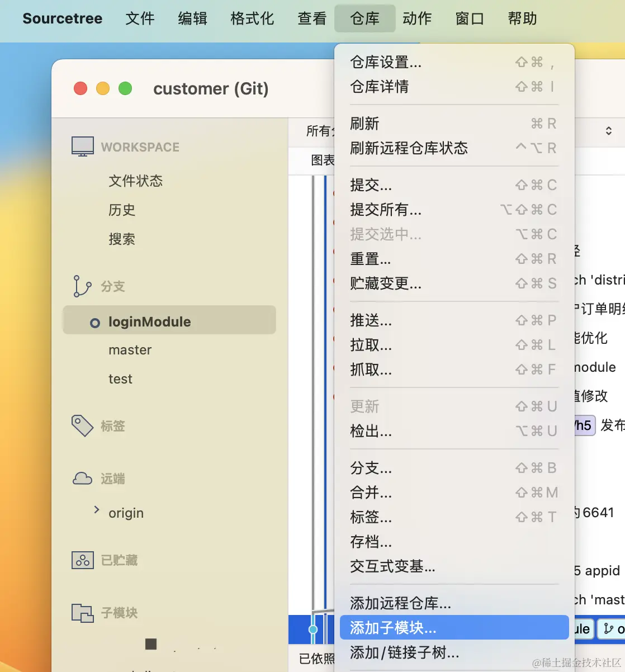Click the cloud icon beside 远端
Viewport: 625px width, 672px height.
coord(82,479)
